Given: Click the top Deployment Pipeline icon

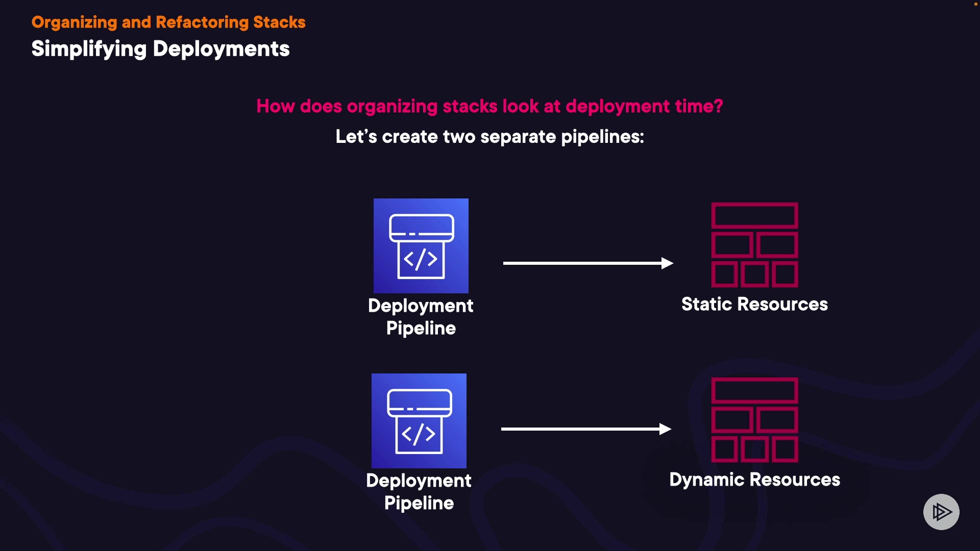Looking at the screenshot, I should [x=421, y=245].
